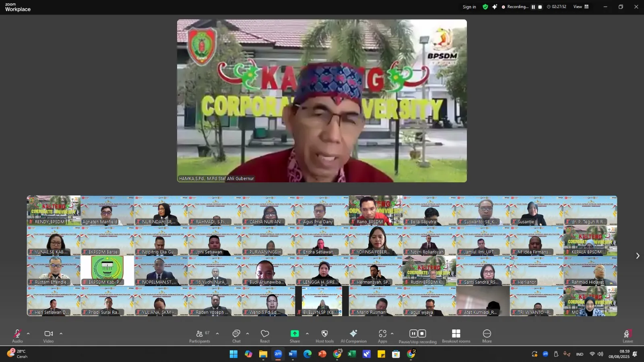
Task: Open the Participants panel
Action: coord(199,336)
